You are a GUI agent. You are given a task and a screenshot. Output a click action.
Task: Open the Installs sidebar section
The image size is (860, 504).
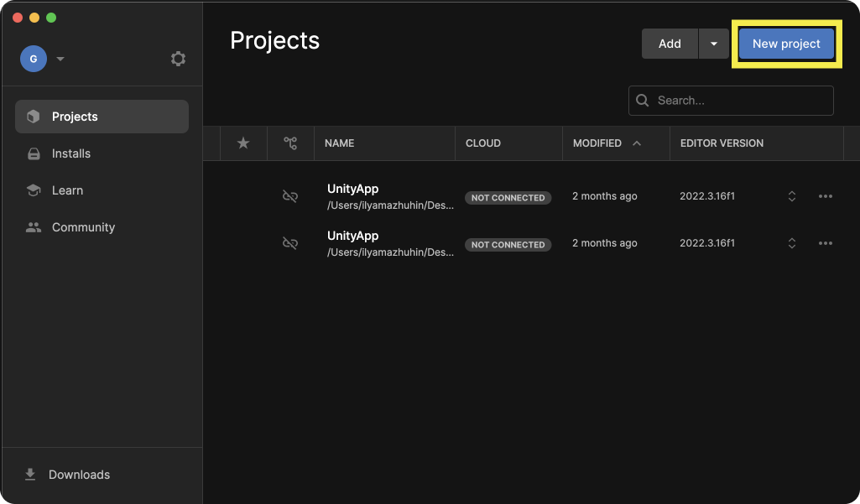[70, 153]
